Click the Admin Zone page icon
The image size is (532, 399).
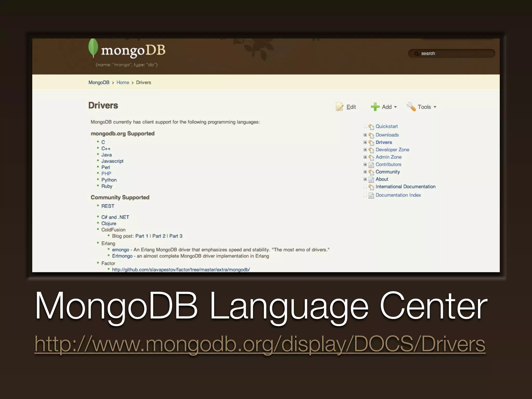click(371, 157)
